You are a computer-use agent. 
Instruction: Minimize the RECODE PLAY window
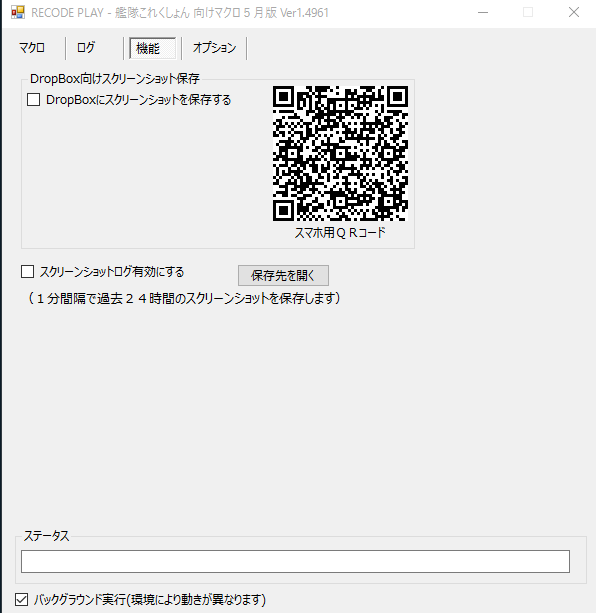coord(483,13)
